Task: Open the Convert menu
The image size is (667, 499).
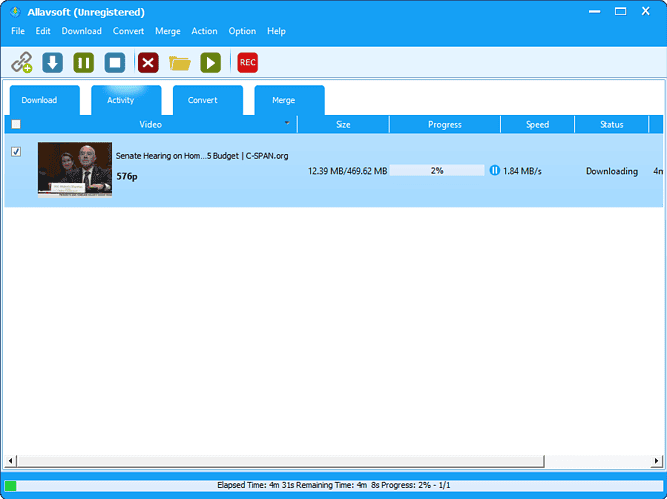Action: click(x=128, y=31)
